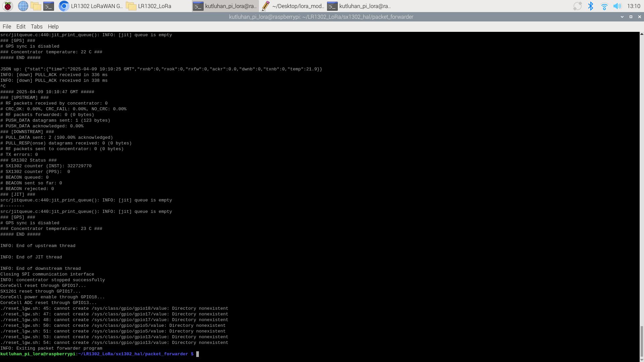This screenshot has height=362, width=644.
Task: Click the 13:10 clock
Action: 634,6
